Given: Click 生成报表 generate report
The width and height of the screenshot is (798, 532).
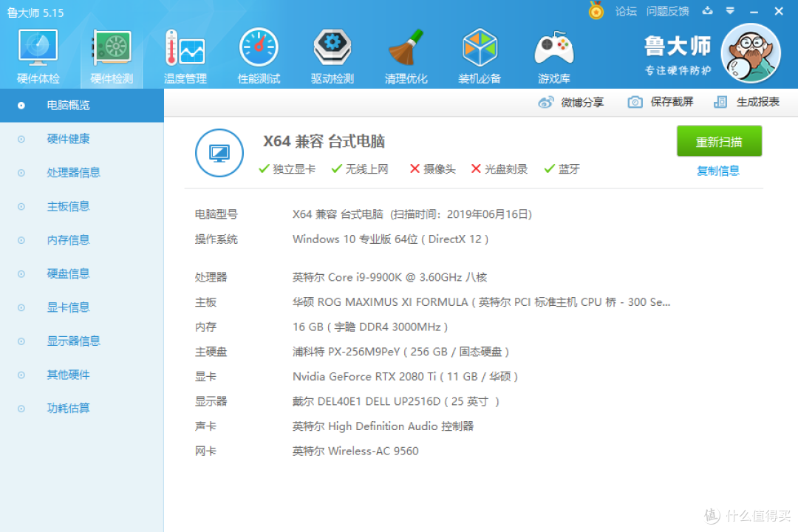Looking at the screenshot, I should point(758,102).
